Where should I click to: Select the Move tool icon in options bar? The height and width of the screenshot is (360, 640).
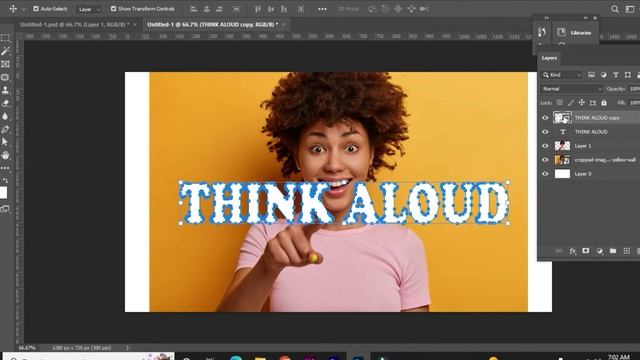coord(13,9)
